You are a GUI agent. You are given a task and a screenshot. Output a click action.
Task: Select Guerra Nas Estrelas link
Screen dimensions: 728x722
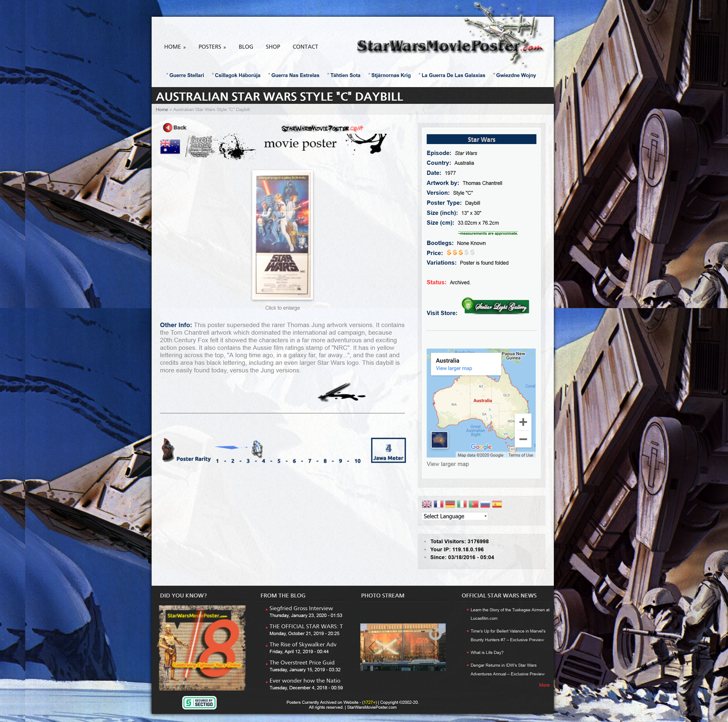tap(295, 75)
